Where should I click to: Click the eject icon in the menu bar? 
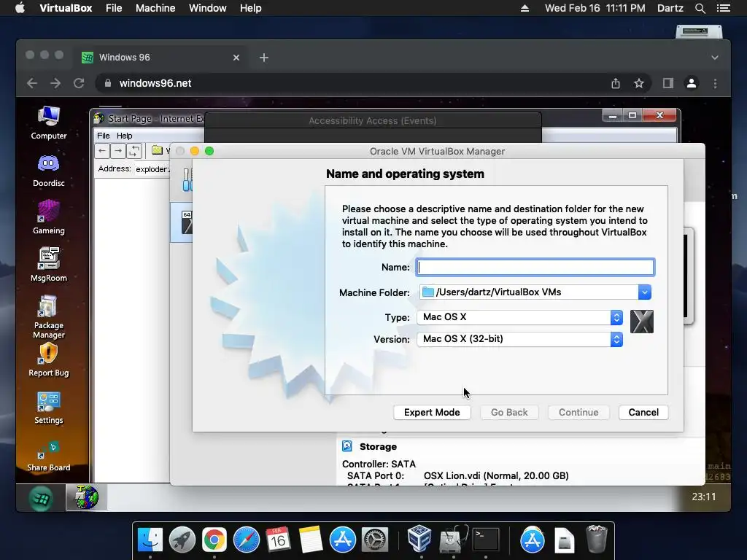tap(525, 8)
